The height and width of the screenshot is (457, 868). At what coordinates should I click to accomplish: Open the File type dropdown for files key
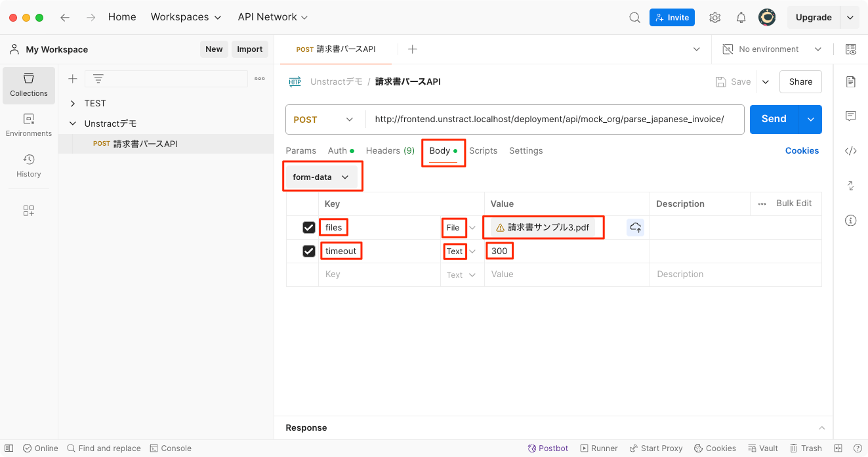coord(461,228)
